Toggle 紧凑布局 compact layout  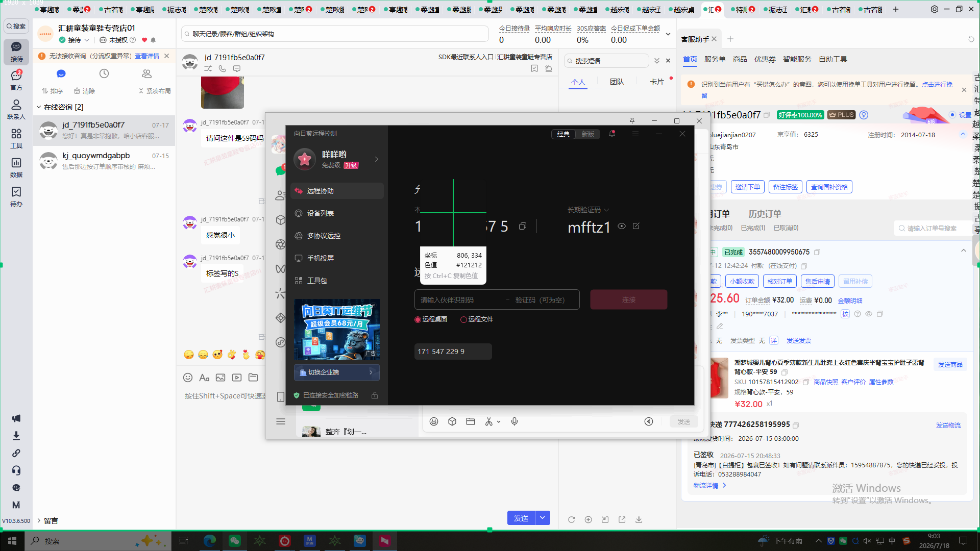(x=155, y=91)
